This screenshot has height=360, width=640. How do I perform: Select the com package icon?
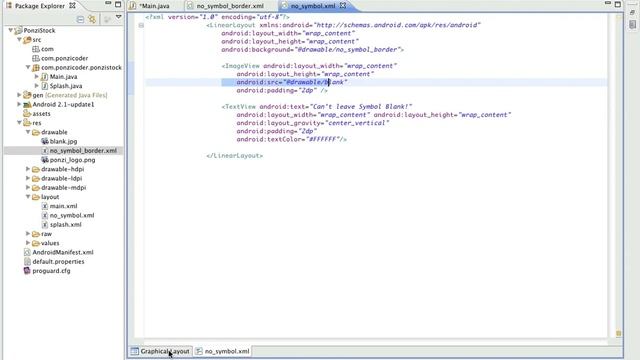(x=36, y=49)
